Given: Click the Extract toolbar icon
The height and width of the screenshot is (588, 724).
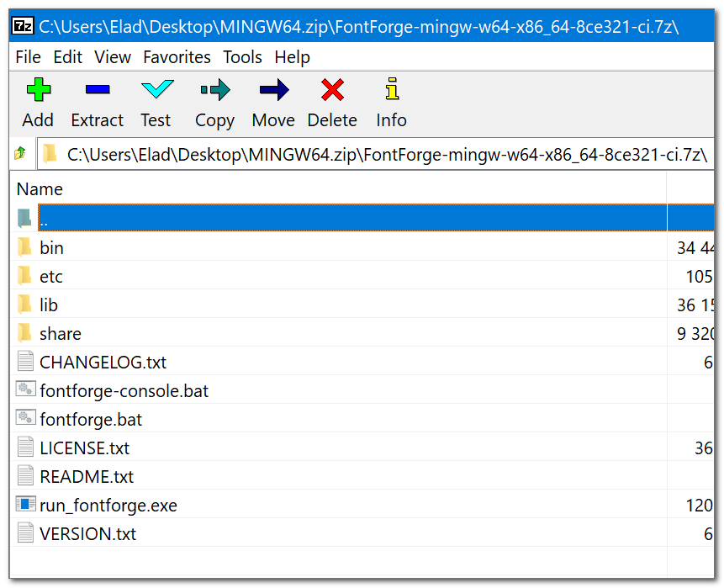Looking at the screenshot, I should click(x=98, y=89).
